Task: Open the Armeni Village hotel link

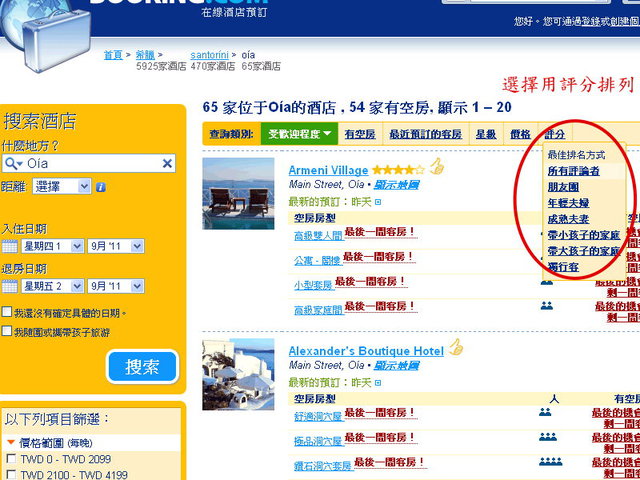Action: tap(328, 170)
